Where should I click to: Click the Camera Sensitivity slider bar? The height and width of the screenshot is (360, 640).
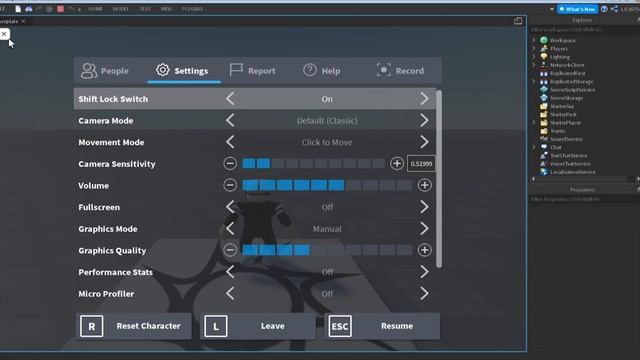(313, 164)
